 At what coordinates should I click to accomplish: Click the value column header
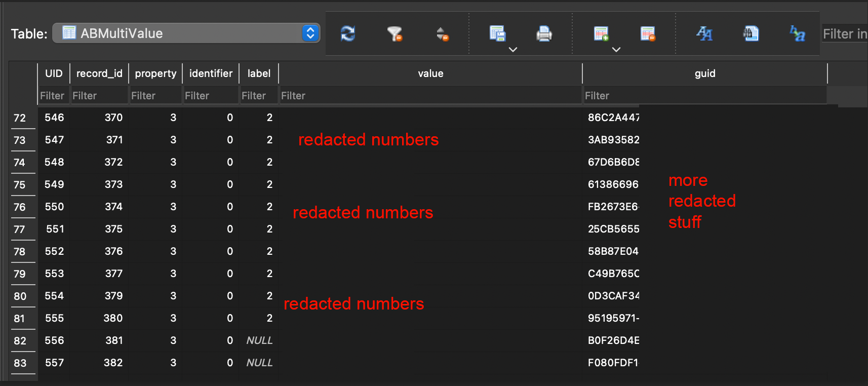(x=430, y=73)
